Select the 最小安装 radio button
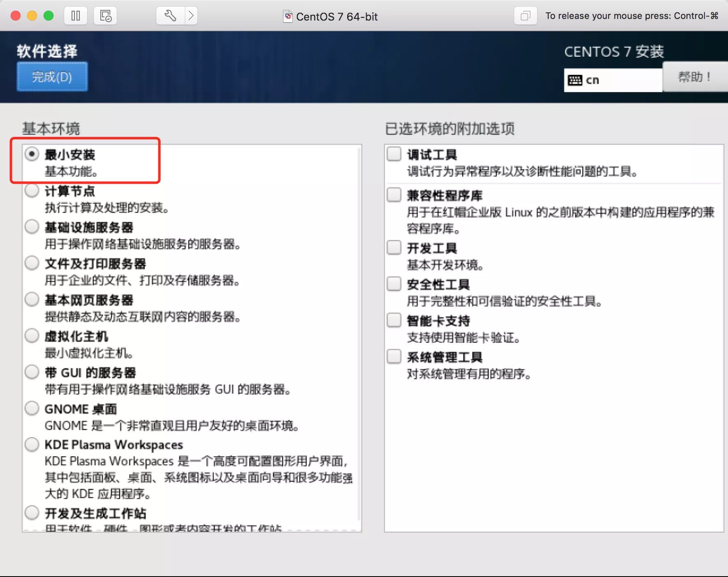The image size is (728, 577). point(32,154)
